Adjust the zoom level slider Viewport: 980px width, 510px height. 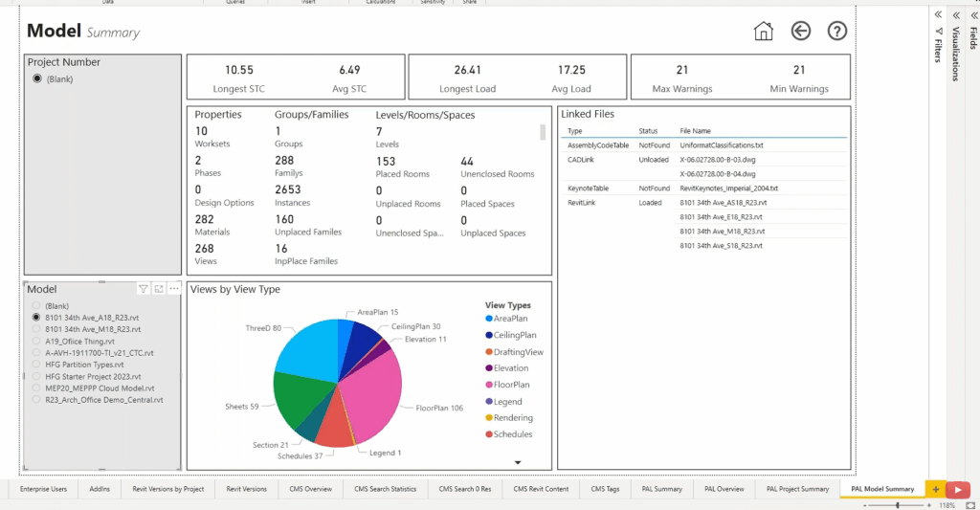898,505
